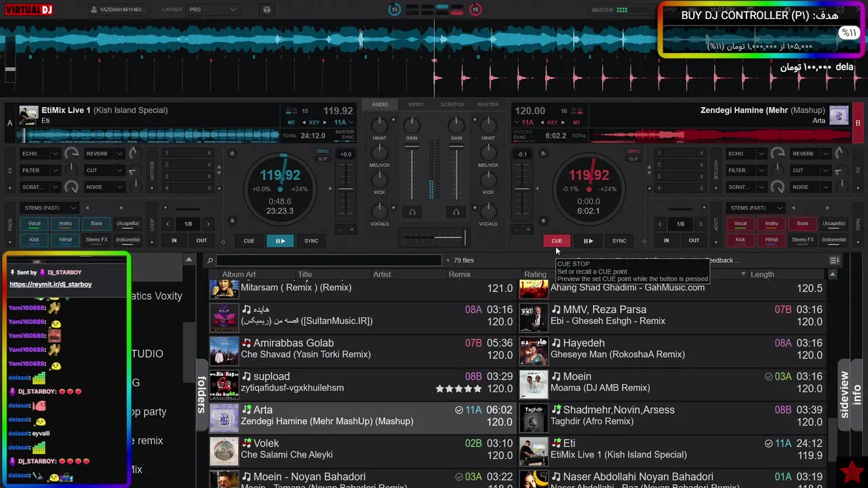Viewport: 868px width, 488px height.
Task: Switch mixer to VIDEO tab
Action: click(x=416, y=104)
